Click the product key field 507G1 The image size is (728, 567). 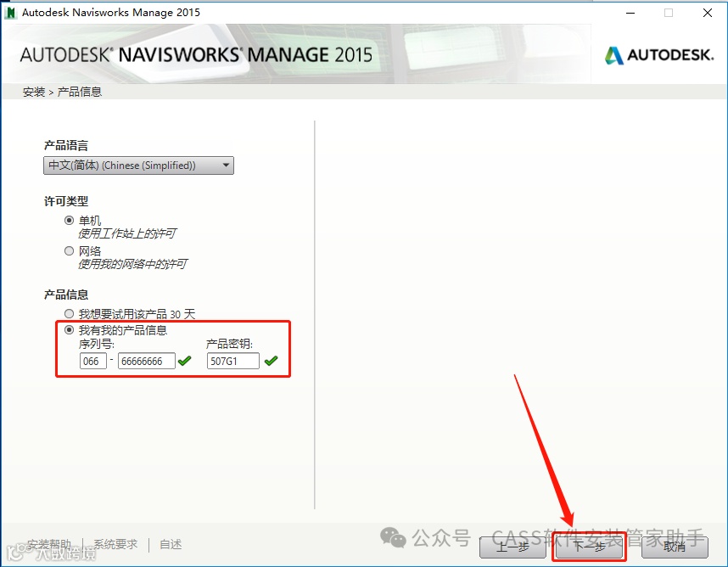(233, 361)
